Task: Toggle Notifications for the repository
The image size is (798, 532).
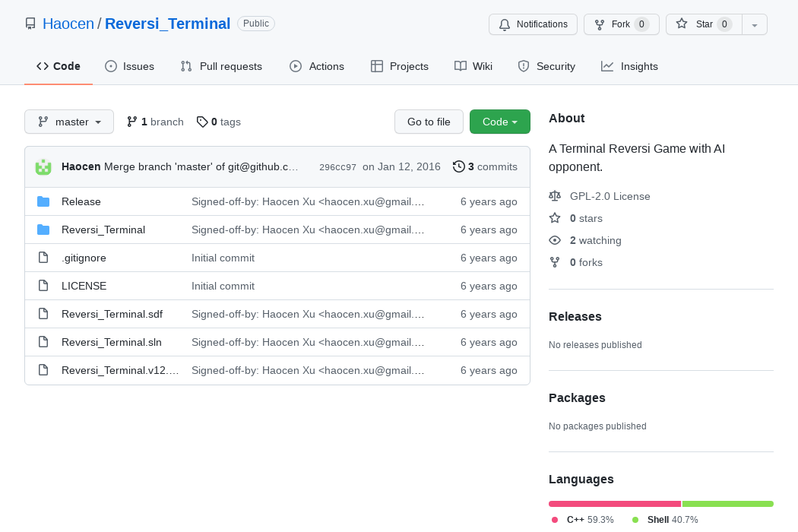Action: click(x=533, y=24)
